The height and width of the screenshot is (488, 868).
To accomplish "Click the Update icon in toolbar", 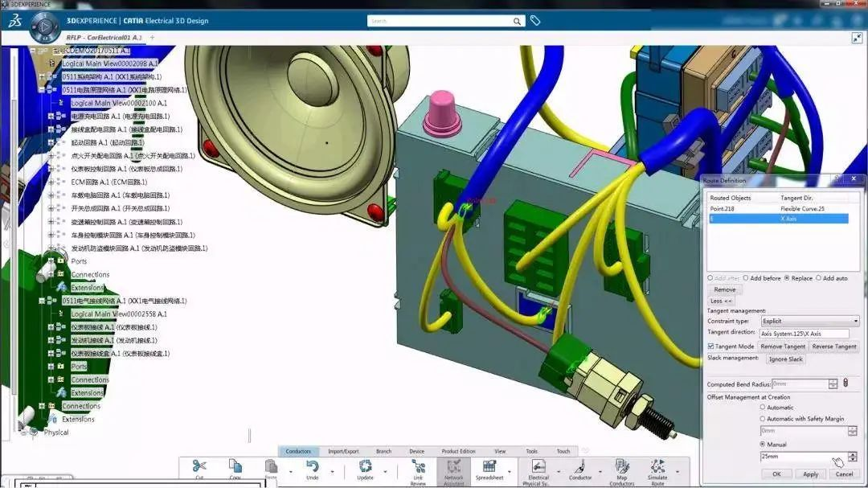I will coord(365,466).
